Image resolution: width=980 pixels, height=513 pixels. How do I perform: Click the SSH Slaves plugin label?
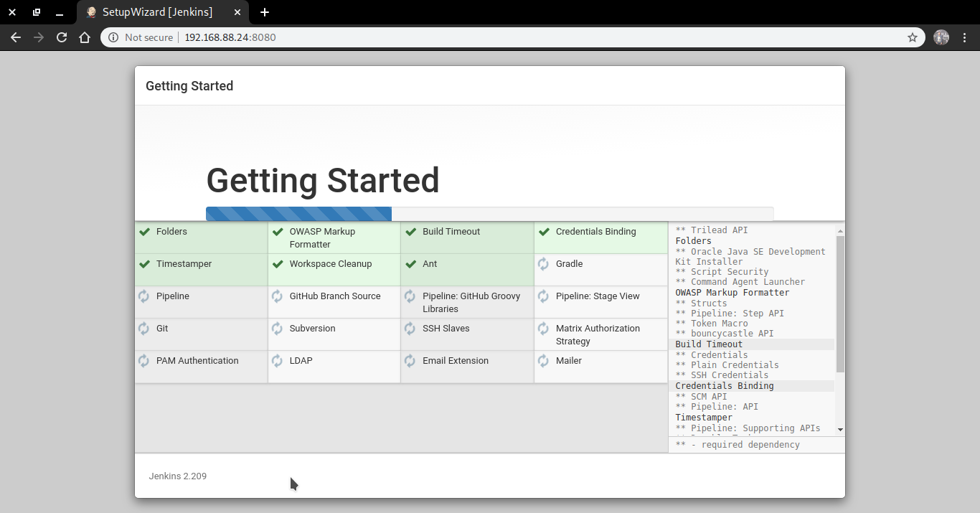point(446,329)
